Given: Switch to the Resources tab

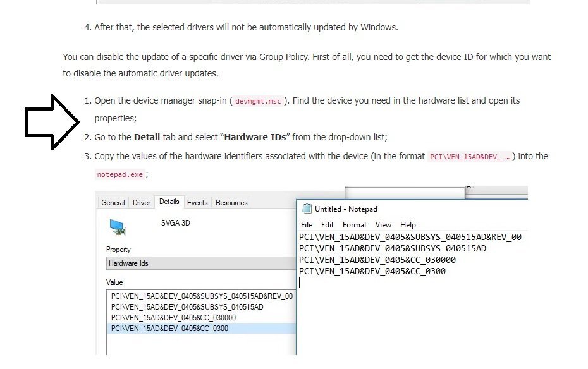Looking at the screenshot, I should click(x=231, y=203).
